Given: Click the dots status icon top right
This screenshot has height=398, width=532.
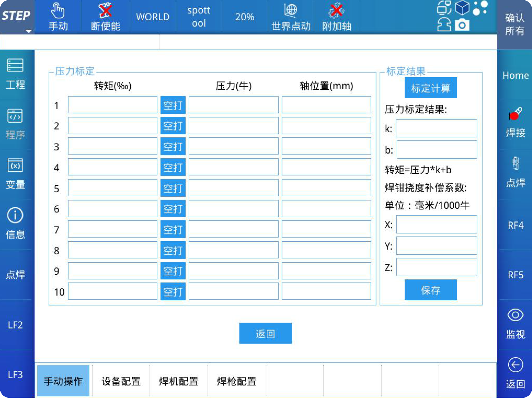Looking at the screenshot, I should tap(480, 7).
